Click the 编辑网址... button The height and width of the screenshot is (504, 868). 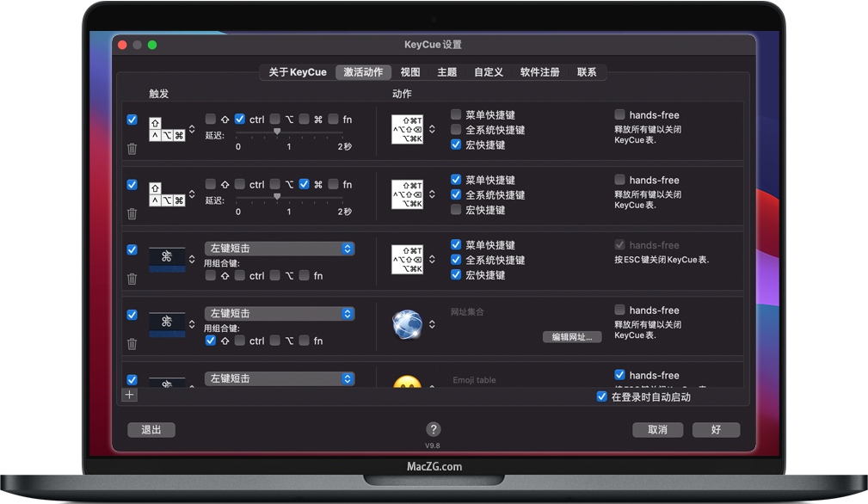[570, 337]
